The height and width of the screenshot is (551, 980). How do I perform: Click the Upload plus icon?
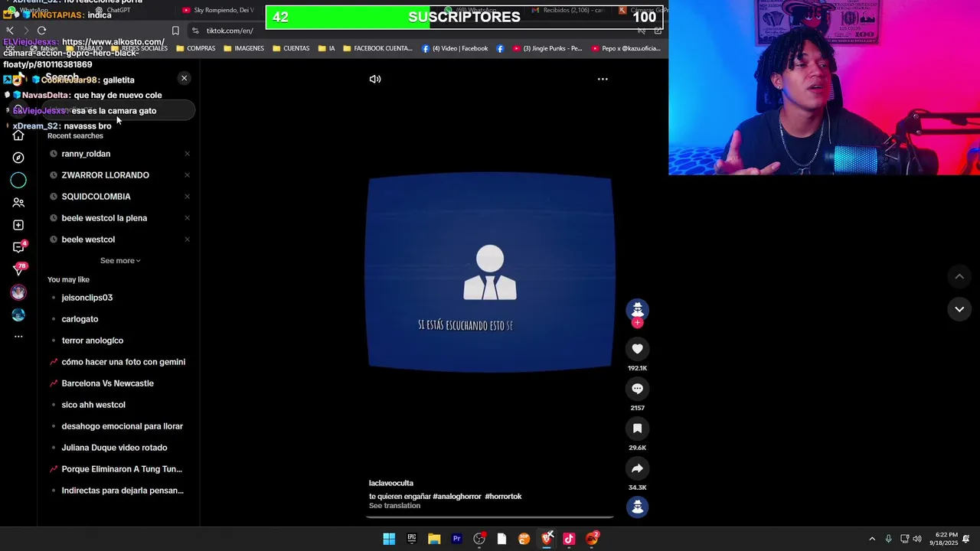pos(18,225)
